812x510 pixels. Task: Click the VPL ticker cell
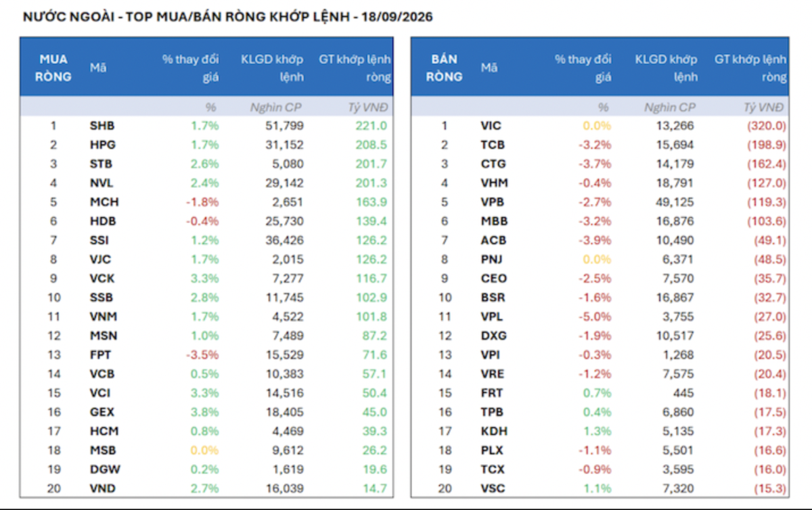coord(492,317)
